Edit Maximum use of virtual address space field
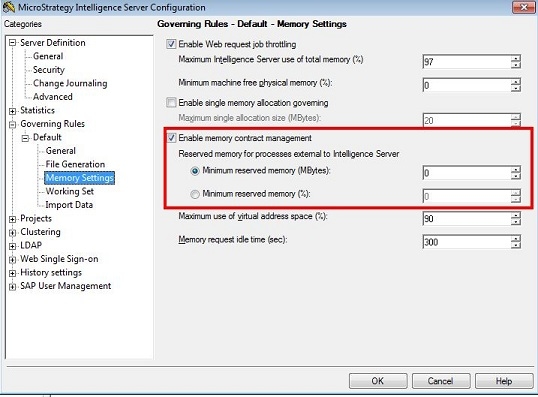 tap(467, 219)
